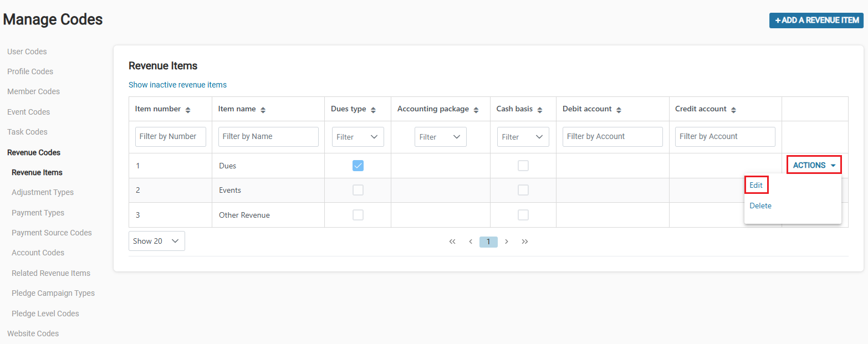Screen dimensions: 868x344
Task: Focus the Filter by Name field
Action: click(x=268, y=137)
